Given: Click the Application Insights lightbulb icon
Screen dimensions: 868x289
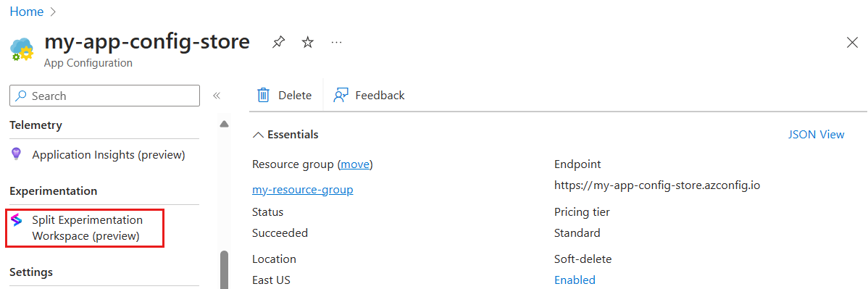Looking at the screenshot, I should pos(16,155).
